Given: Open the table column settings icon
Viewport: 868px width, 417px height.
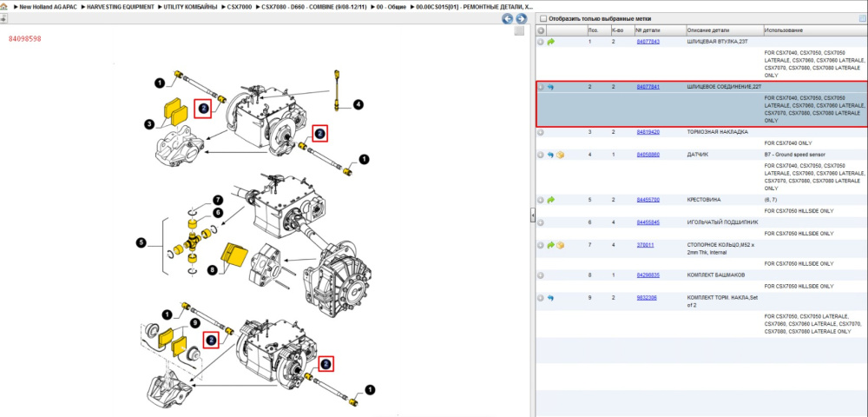Looking at the screenshot, I should [x=863, y=18].
